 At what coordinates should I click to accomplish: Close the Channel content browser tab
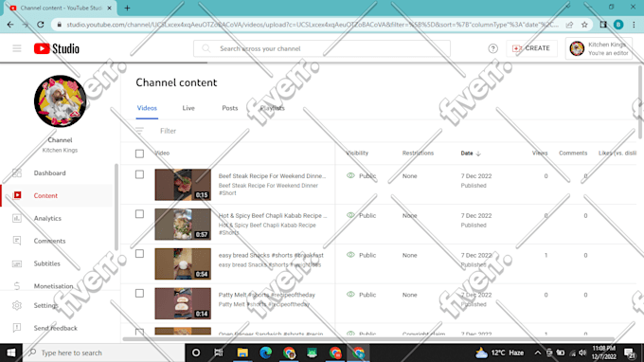pyautogui.click(x=109, y=8)
